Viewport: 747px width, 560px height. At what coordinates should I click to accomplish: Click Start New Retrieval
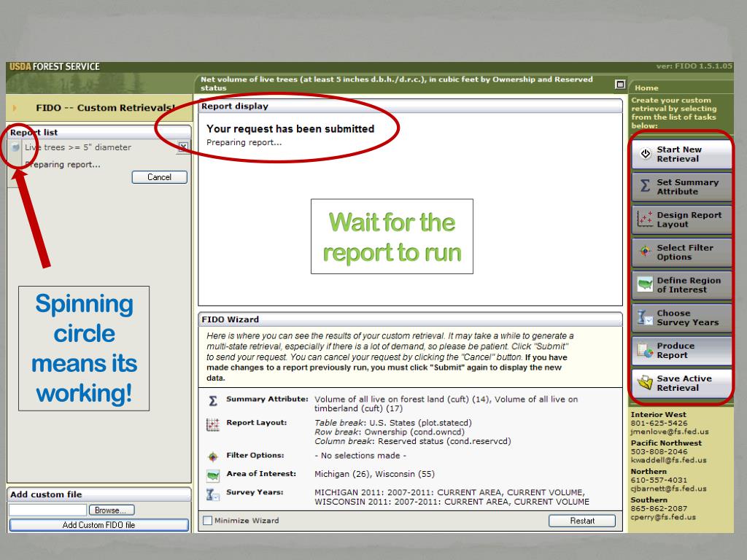[681, 155]
